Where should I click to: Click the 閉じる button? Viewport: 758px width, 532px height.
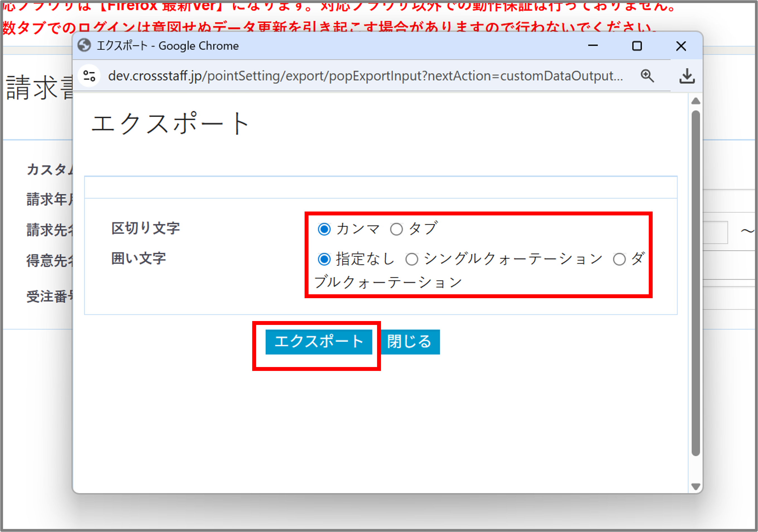(x=410, y=342)
